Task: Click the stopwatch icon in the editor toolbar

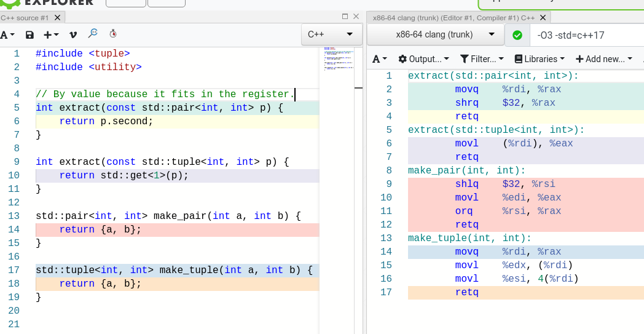Action: click(x=113, y=34)
